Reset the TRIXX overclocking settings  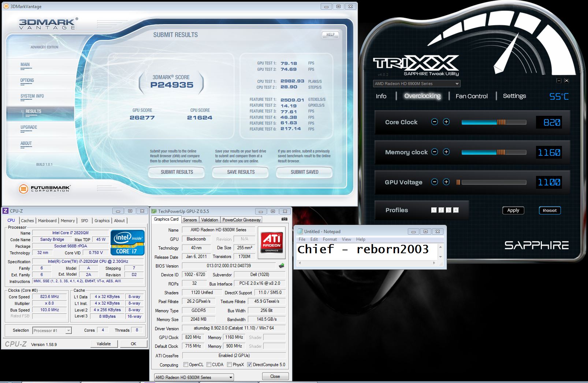pyautogui.click(x=550, y=210)
